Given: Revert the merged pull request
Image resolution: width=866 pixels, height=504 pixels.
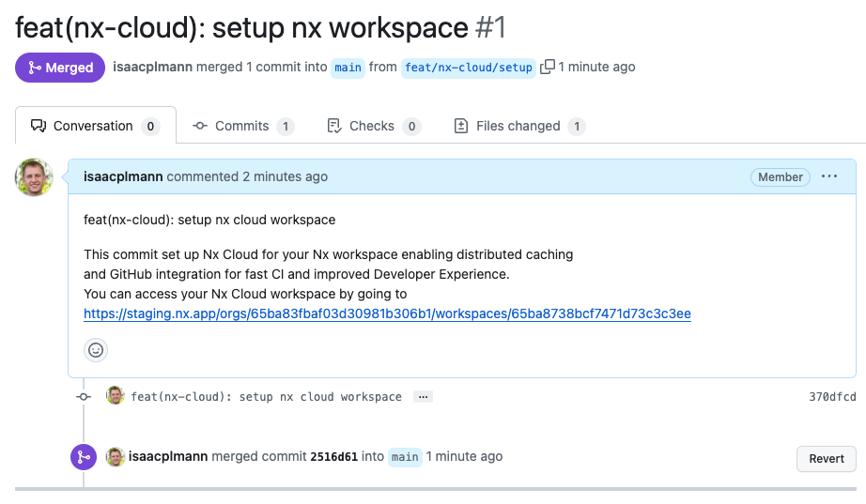Looking at the screenshot, I should pos(827,459).
